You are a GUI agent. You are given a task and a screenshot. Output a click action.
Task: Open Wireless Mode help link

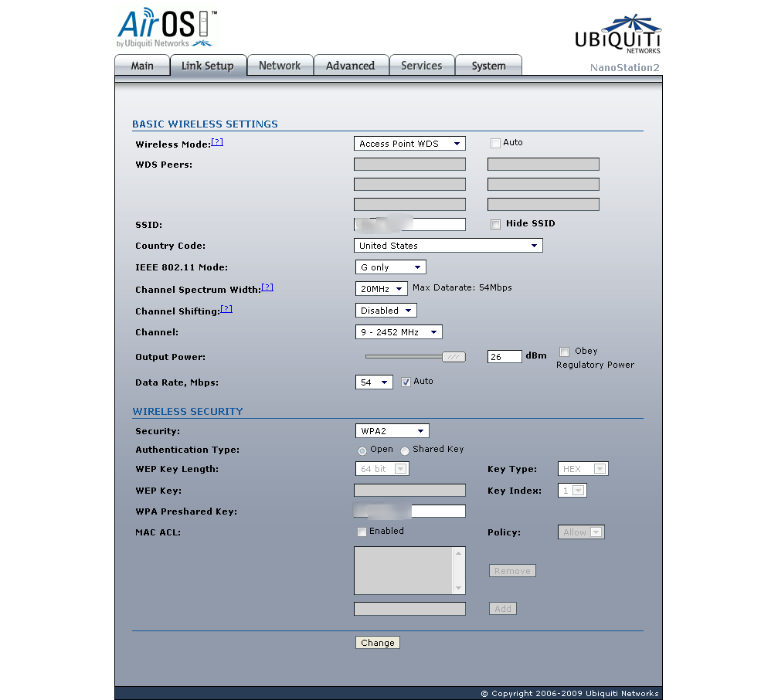coord(217,142)
